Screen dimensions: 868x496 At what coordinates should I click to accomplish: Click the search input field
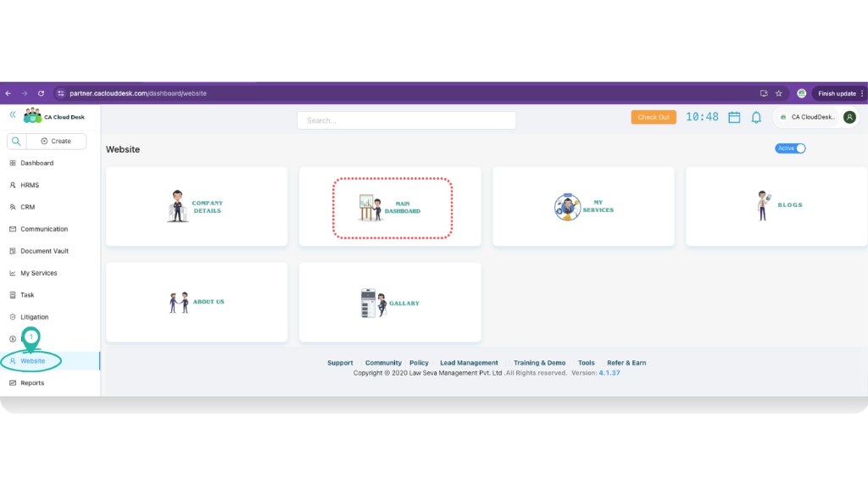coord(405,120)
